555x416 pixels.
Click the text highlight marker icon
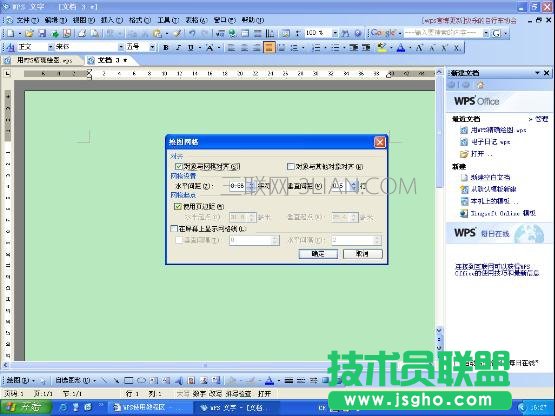[x=382, y=47]
